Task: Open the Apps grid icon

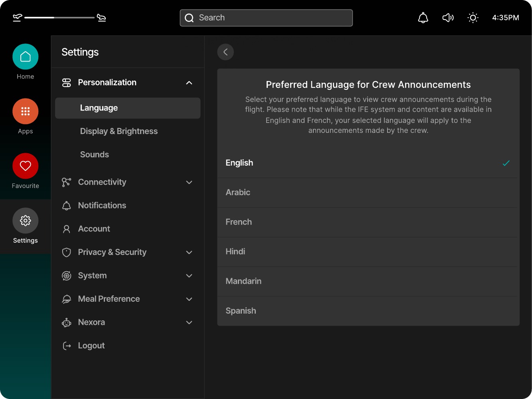Action: 26,111
